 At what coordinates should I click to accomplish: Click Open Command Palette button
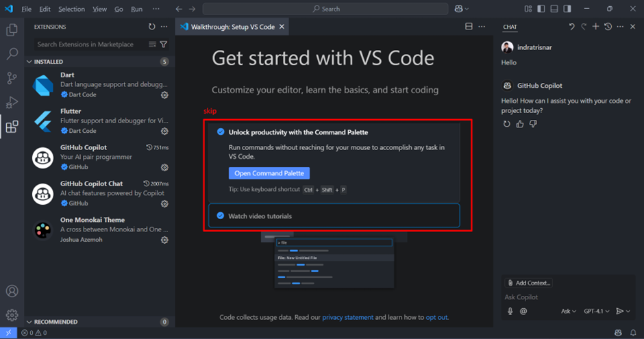[x=269, y=173]
